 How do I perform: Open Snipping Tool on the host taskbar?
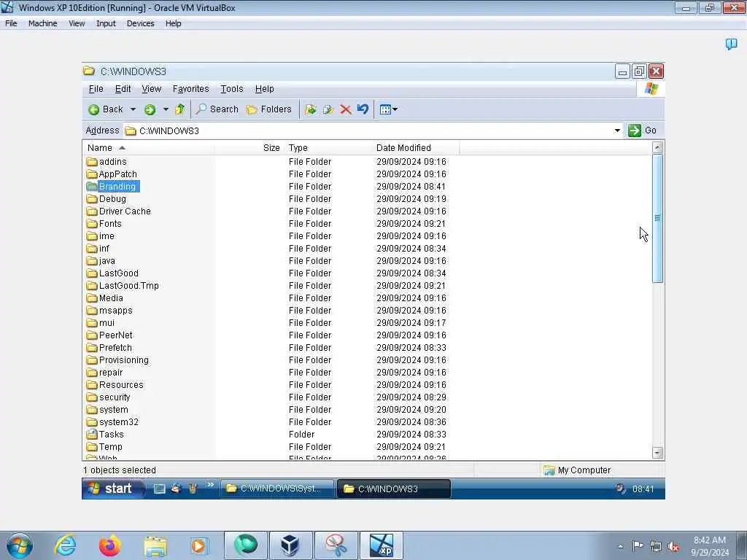(336, 545)
